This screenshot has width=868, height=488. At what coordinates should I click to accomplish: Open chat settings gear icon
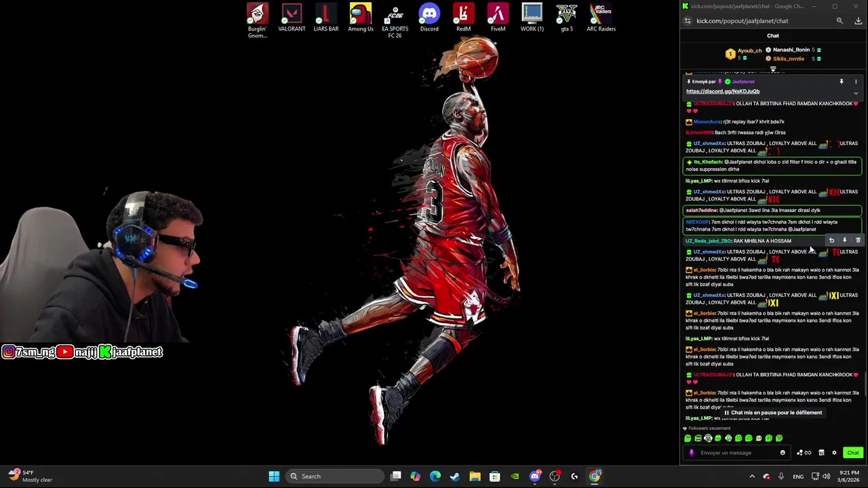pyautogui.click(x=834, y=453)
